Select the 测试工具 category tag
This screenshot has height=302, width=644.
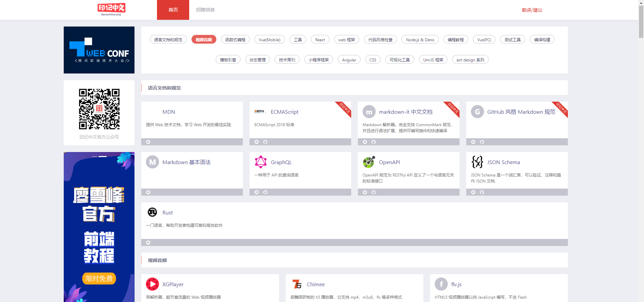pyautogui.click(x=513, y=40)
